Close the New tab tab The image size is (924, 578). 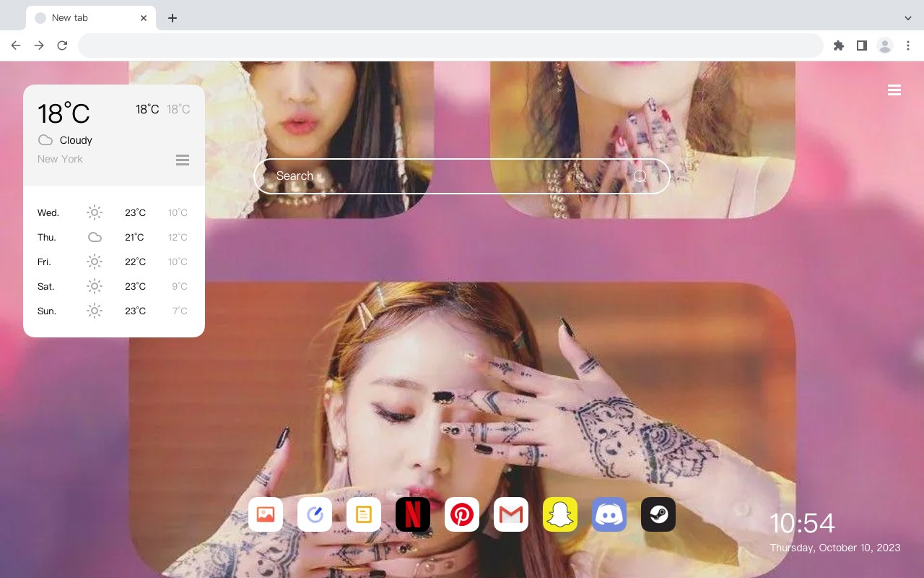[x=144, y=18]
